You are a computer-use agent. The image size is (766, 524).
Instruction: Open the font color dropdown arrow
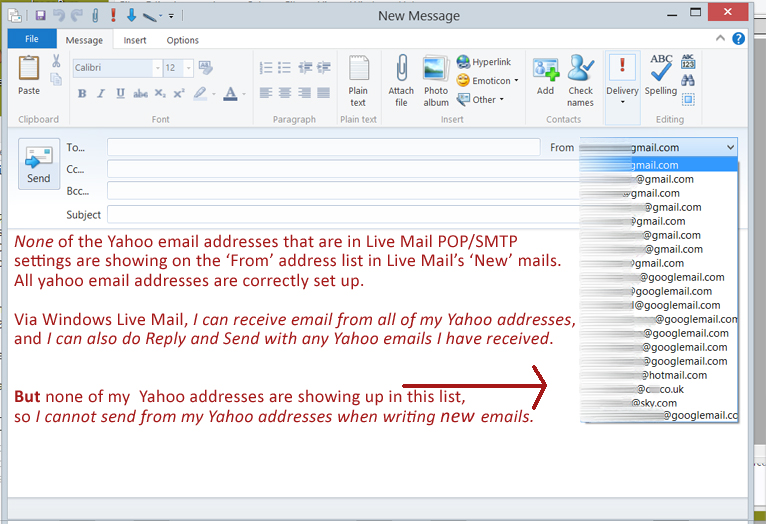(x=244, y=94)
